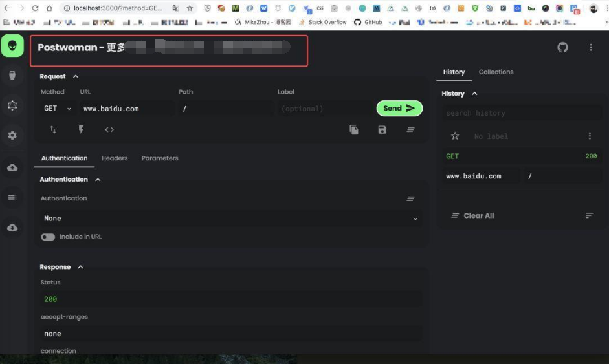
Task: Collapse the Request section
Action: pyautogui.click(x=76, y=76)
